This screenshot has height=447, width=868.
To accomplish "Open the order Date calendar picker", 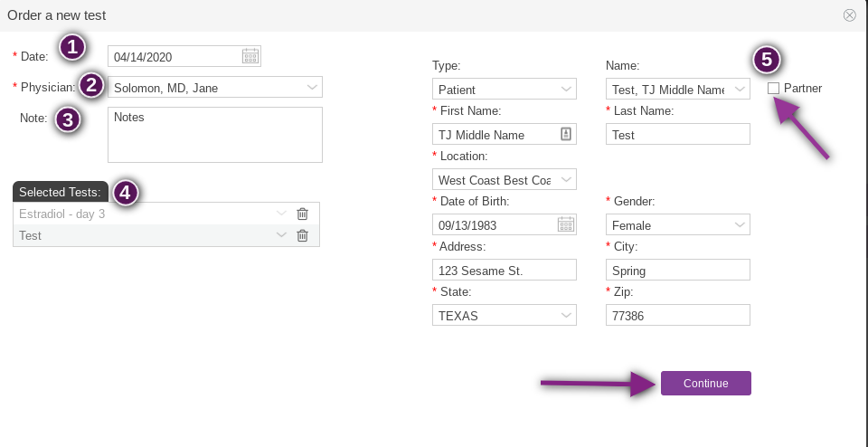I will point(250,56).
